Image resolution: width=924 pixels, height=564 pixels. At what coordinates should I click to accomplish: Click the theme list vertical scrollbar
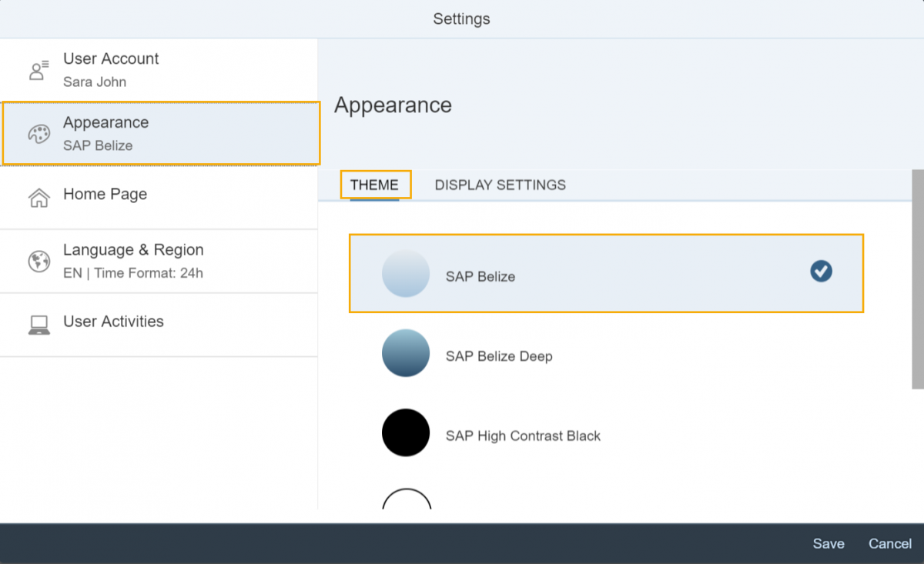point(917,279)
